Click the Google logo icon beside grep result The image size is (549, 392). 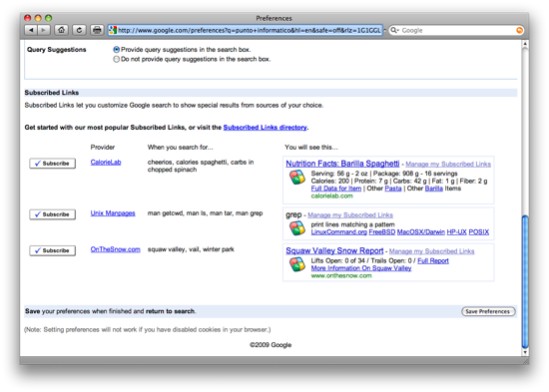click(x=296, y=228)
